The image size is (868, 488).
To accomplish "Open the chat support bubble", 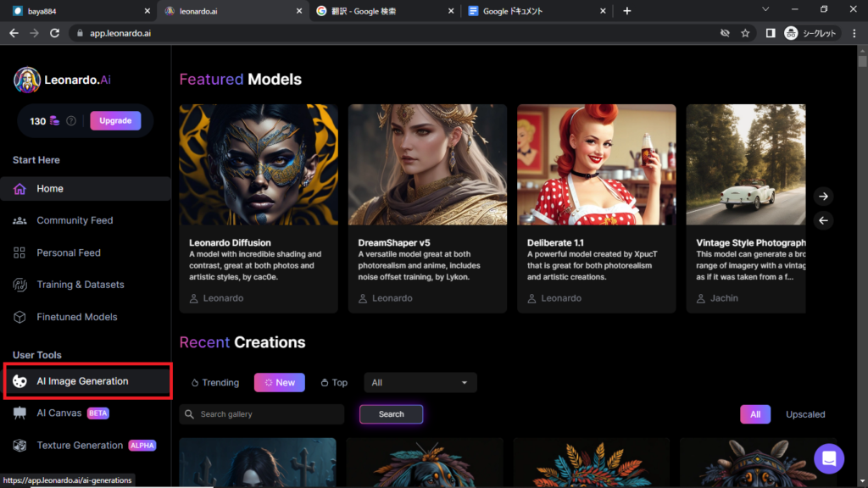I will (x=828, y=458).
